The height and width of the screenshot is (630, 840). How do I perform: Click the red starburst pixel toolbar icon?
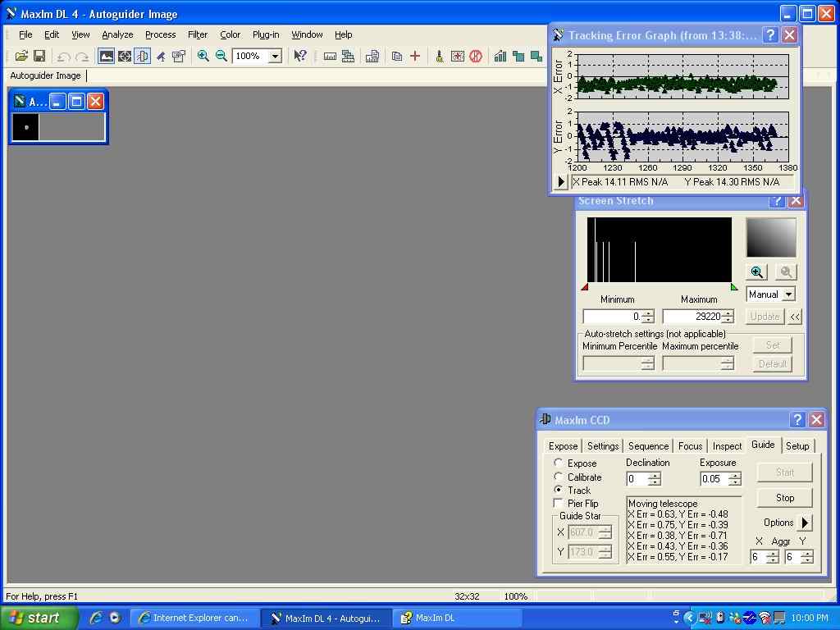pyautogui.click(x=458, y=56)
